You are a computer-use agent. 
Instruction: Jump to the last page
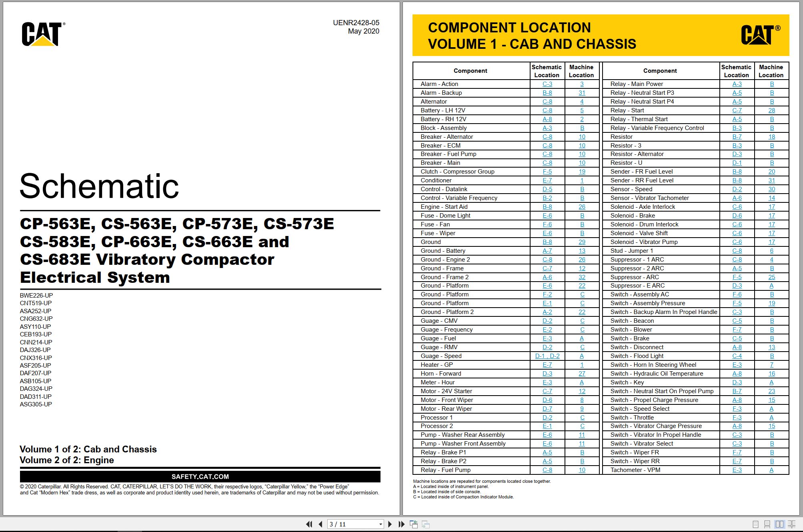[401, 524]
